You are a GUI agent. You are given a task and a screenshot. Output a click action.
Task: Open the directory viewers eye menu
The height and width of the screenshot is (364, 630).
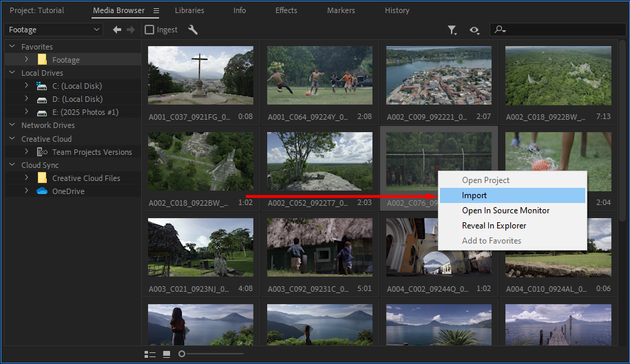tap(474, 30)
